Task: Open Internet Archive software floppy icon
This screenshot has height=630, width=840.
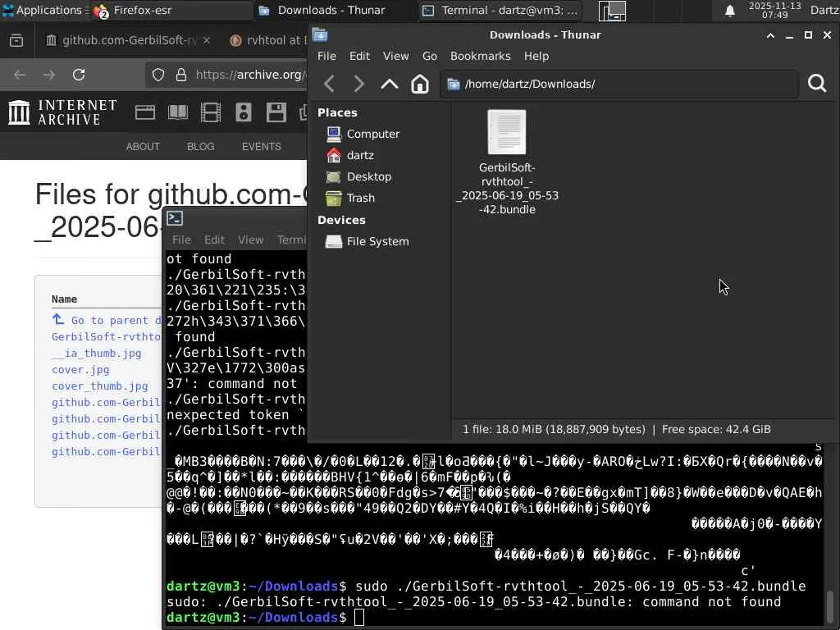Action: tap(276, 112)
